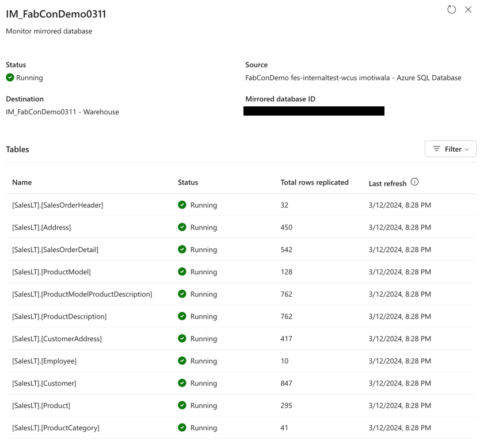The width and height of the screenshot is (480, 448).
Task: Select the [SalesLT].[SalesOrderDetail] table name
Action: pyautogui.click(x=55, y=250)
